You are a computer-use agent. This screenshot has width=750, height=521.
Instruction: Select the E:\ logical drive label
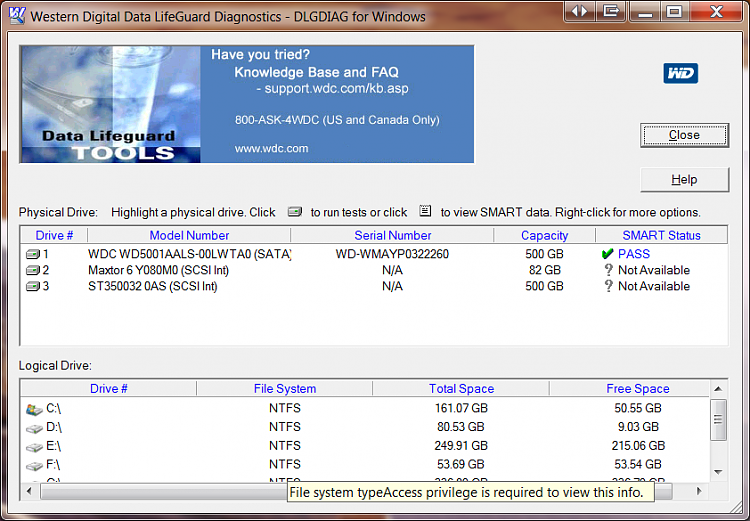(x=54, y=446)
